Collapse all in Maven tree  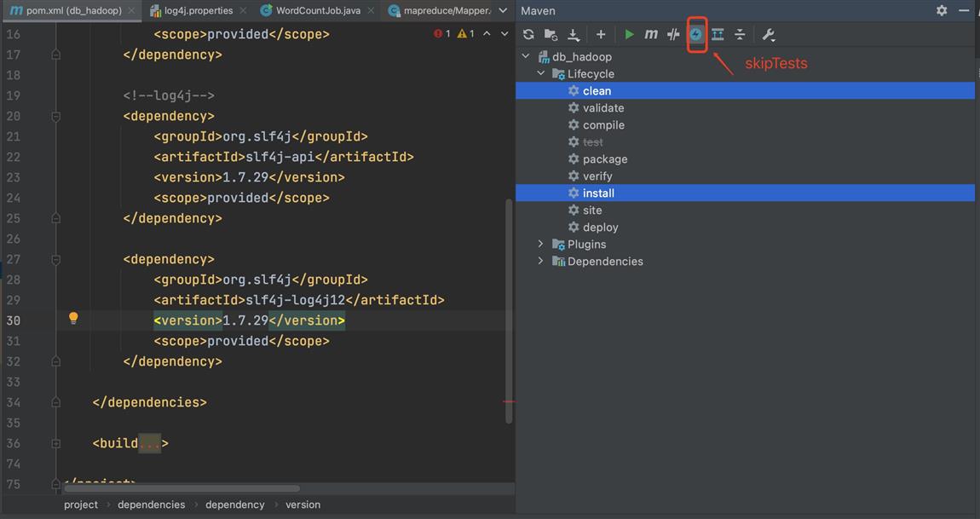740,35
